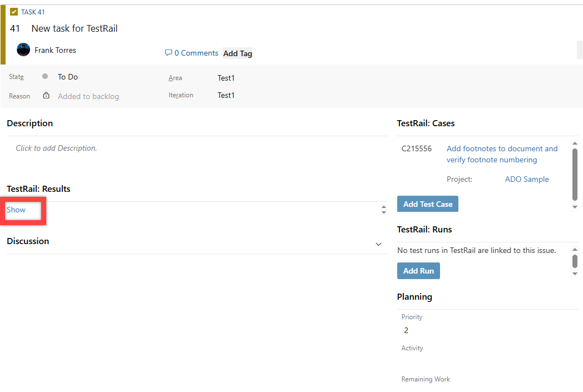
Task: Select the Area value Test1
Action: [226, 78]
